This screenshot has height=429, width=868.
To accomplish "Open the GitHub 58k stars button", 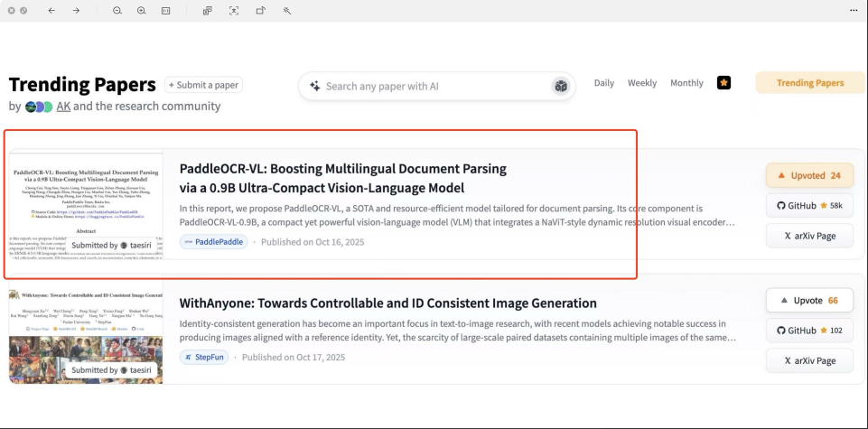I will coord(809,206).
